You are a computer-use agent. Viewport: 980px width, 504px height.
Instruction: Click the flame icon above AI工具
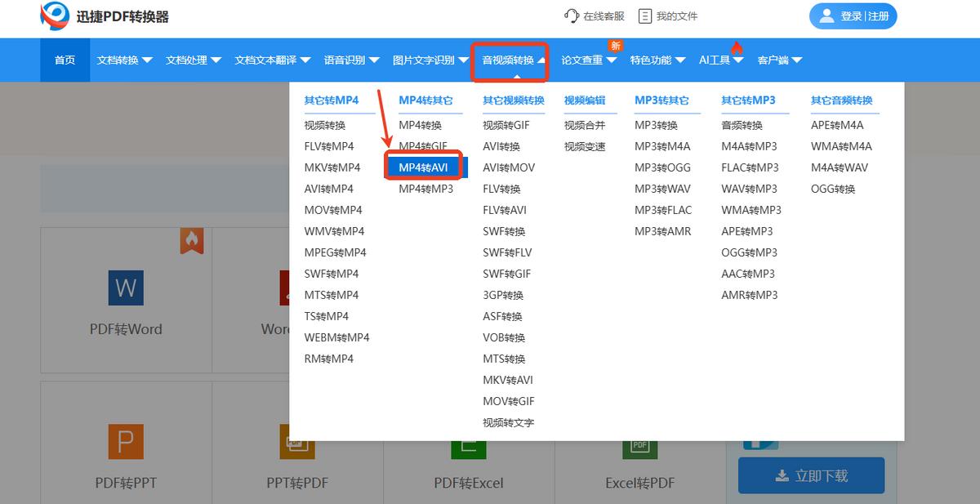(737, 48)
